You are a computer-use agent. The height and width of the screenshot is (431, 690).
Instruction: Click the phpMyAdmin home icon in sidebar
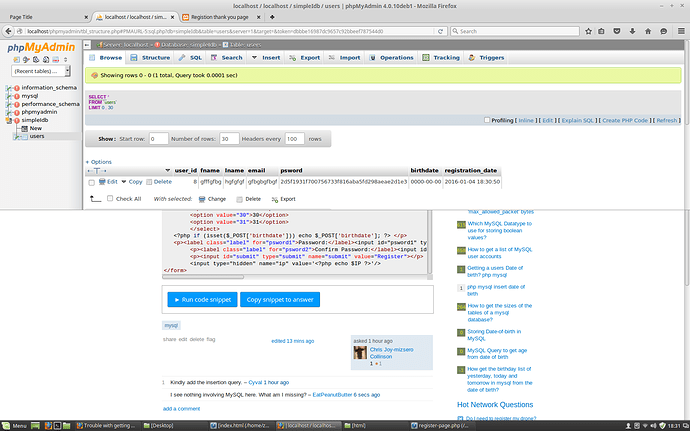(17, 59)
